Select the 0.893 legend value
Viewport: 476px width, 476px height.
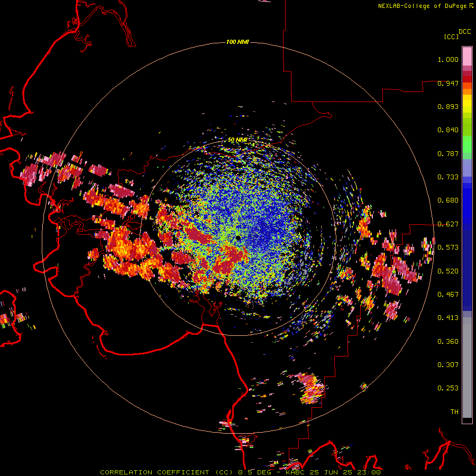click(x=448, y=106)
